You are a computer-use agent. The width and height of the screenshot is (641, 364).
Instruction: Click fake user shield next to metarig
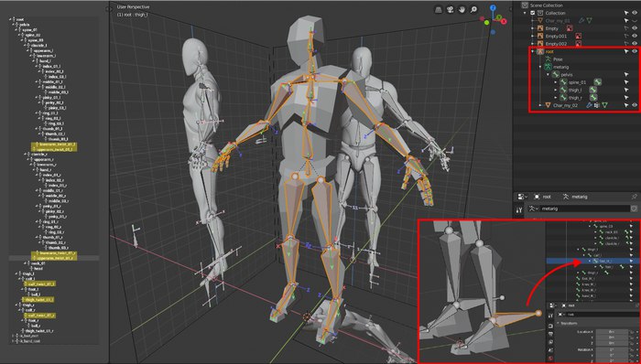coord(634,209)
